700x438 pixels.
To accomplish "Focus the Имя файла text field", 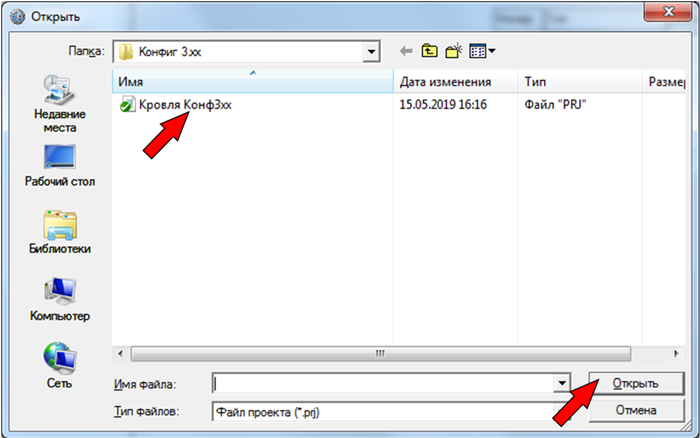I will click(x=383, y=383).
